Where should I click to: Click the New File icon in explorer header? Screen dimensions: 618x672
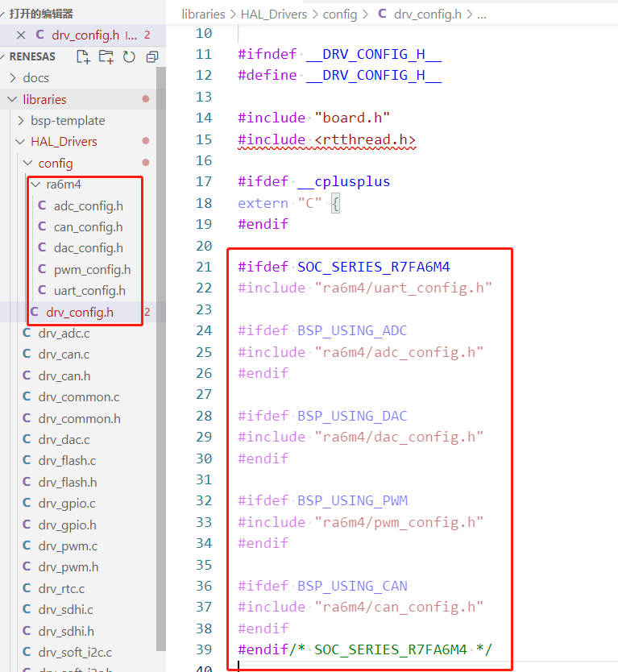83,56
